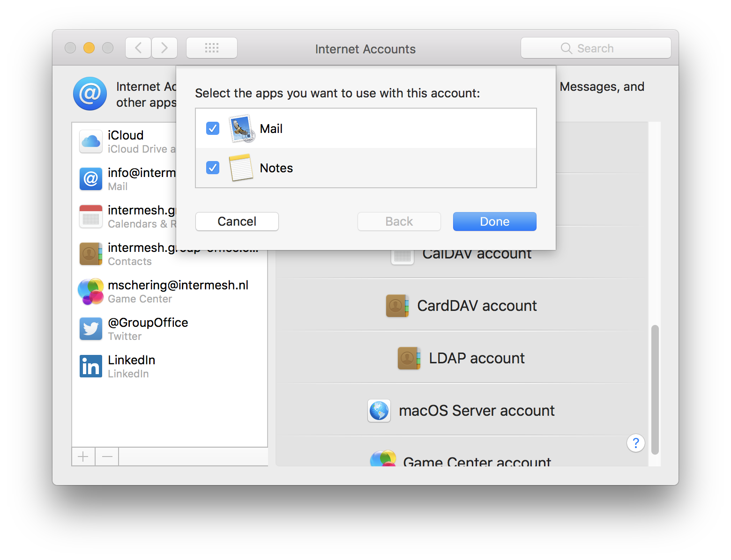The image size is (731, 560).
Task: Uncheck the Mail checkbox
Action: (213, 128)
